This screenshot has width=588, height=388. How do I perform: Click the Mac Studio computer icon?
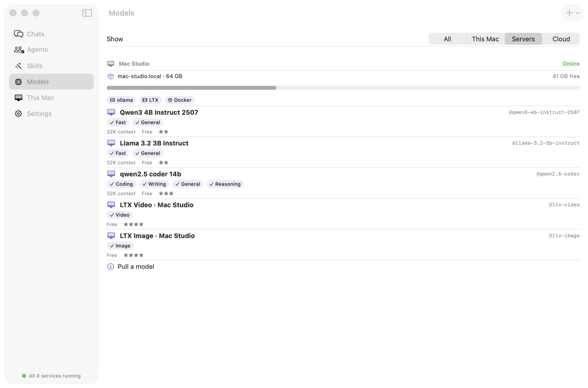click(111, 64)
